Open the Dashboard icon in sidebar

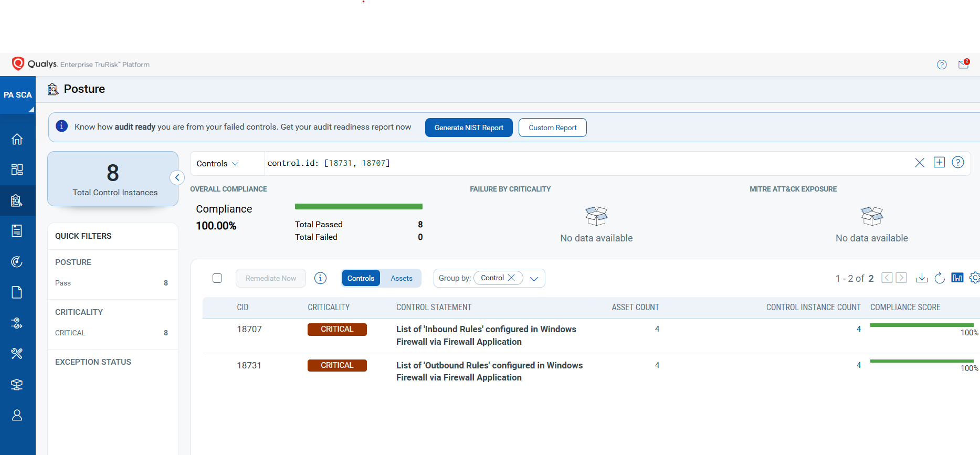17,170
